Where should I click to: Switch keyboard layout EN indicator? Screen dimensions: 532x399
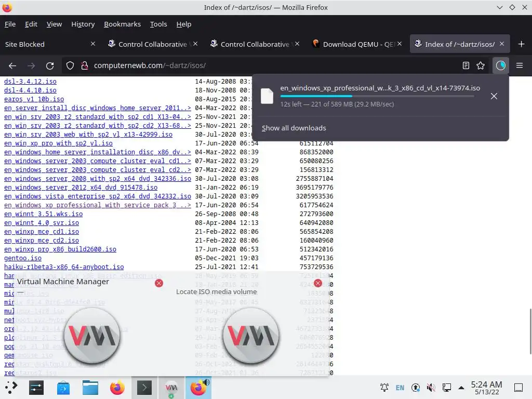(400, 388)
